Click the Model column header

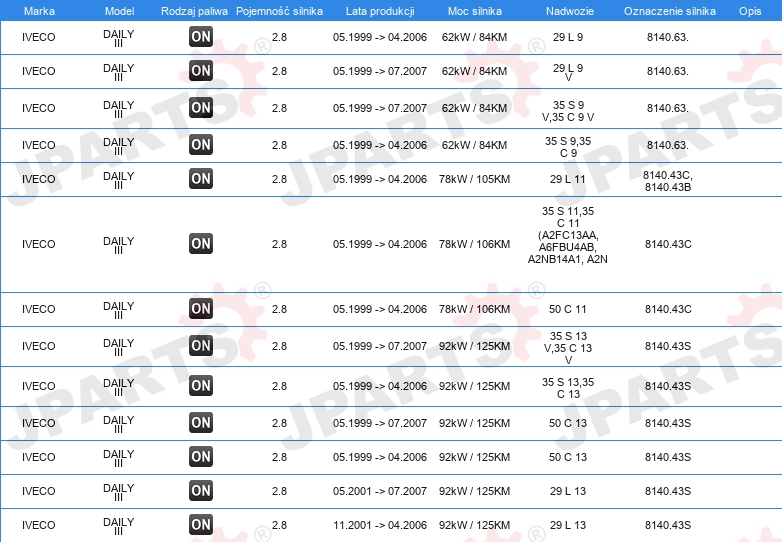(x=119, y=11)
